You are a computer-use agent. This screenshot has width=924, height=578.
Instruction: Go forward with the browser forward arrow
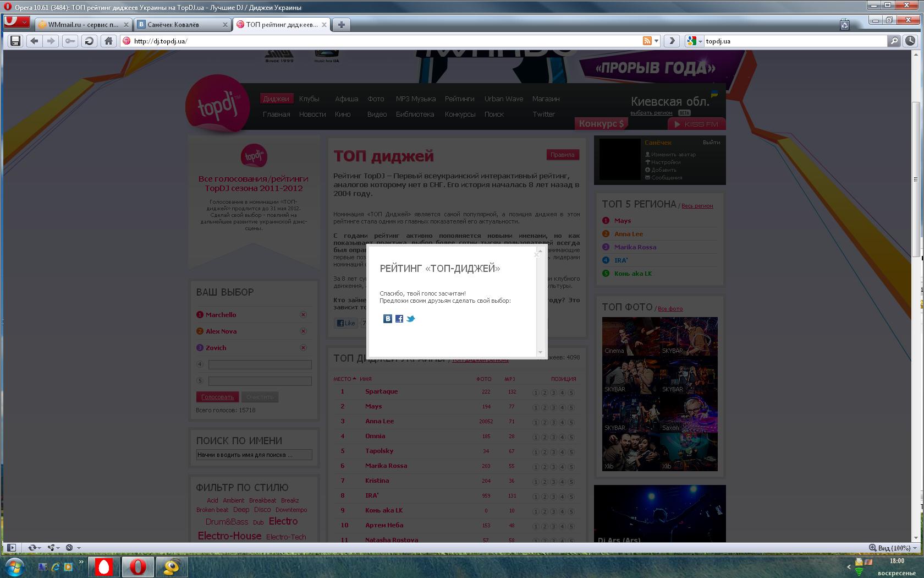pos(51,41)
